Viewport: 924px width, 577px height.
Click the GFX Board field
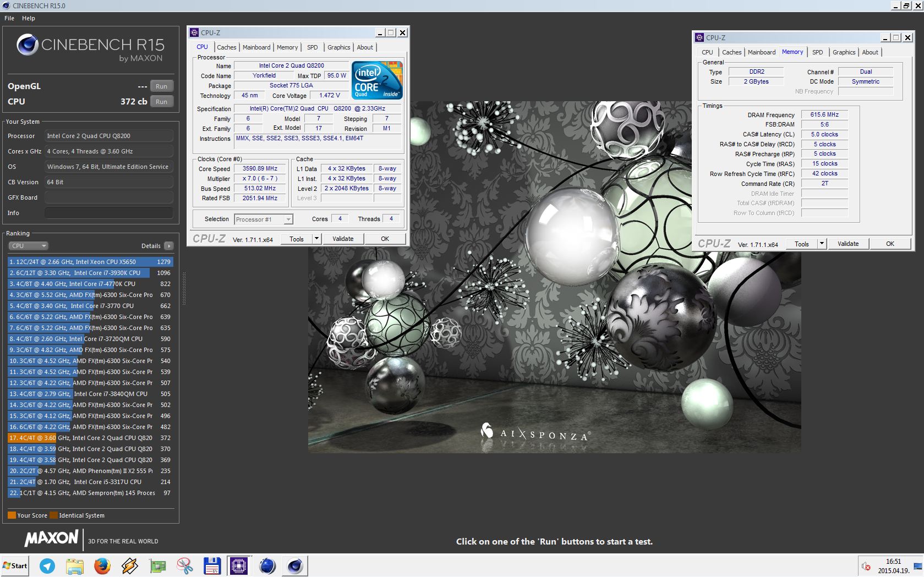[109, 197]
